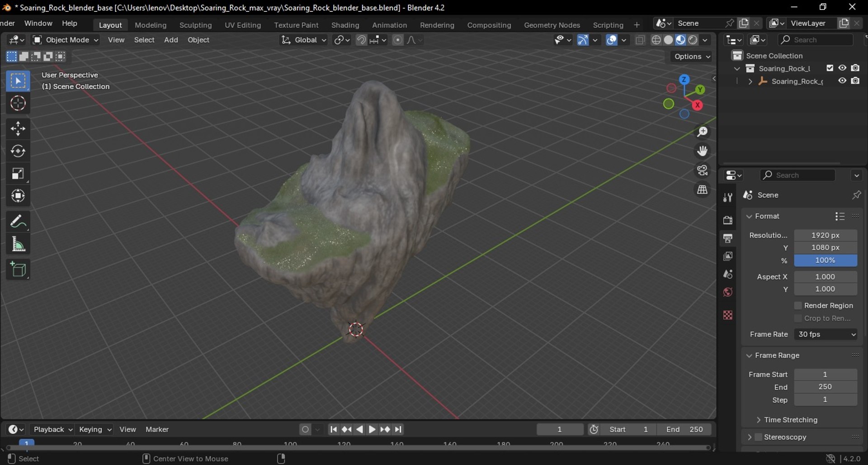The image size is (868, 465).
Task: Switch to the Sculpting workspace tab
Action: 195,25
